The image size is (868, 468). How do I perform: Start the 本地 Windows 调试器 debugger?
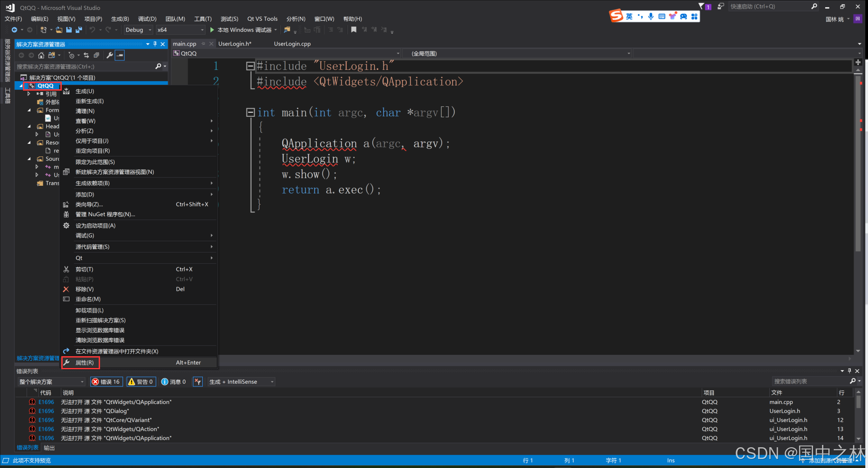pos(243,30)
